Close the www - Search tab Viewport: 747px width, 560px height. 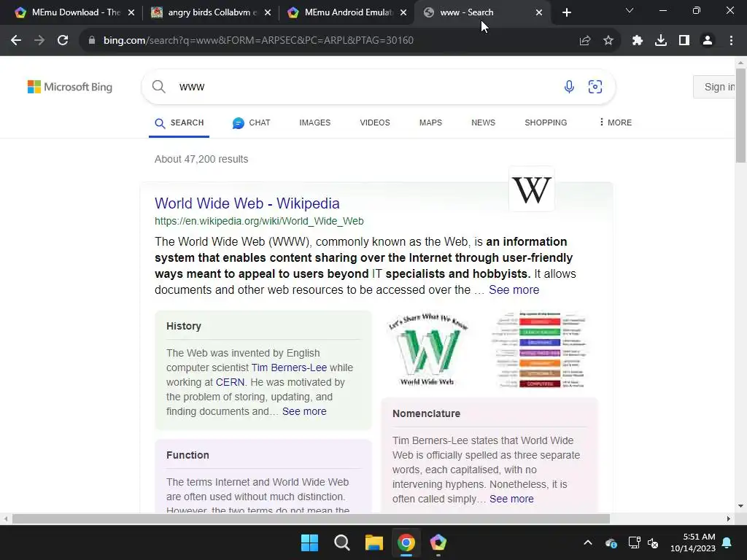[x=539, y=12]
